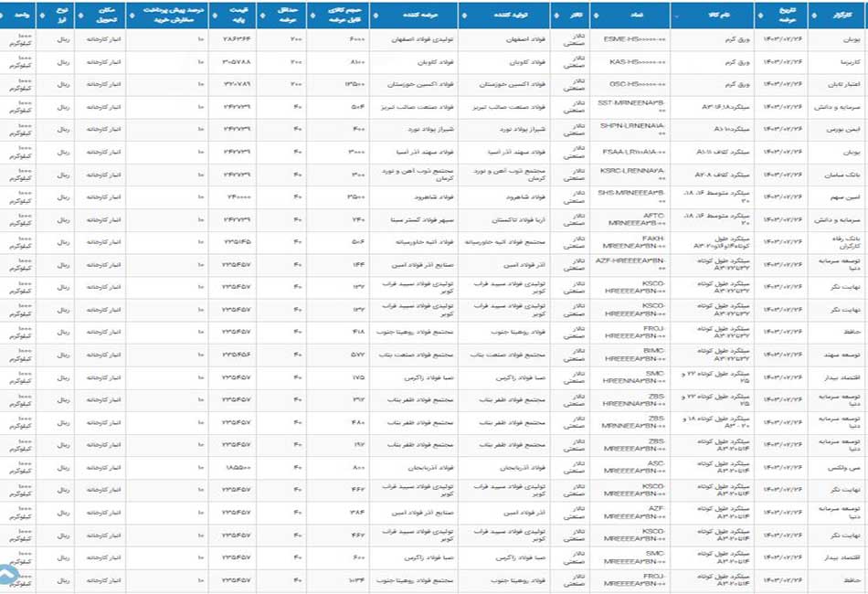Click sort icon of نوع ارز column
This screenshot has width=868, height=594.
pyautogui.click(x=42, y=16)
